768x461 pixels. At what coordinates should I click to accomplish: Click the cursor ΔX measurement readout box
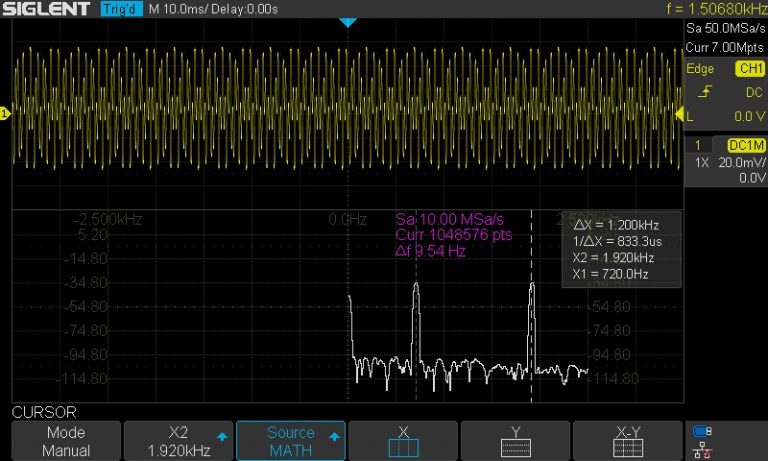tap(620, 249)
